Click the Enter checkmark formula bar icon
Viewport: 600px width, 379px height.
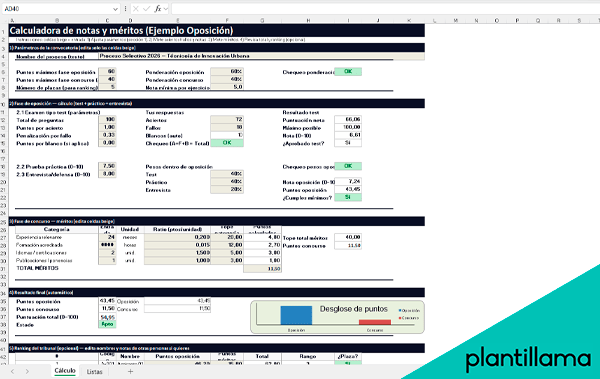click(146, 8)
